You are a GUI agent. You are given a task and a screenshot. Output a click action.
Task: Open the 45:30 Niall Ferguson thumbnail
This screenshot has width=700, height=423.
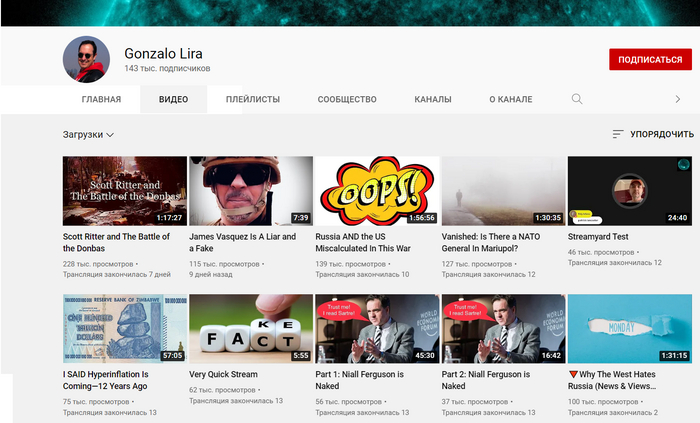377,328
